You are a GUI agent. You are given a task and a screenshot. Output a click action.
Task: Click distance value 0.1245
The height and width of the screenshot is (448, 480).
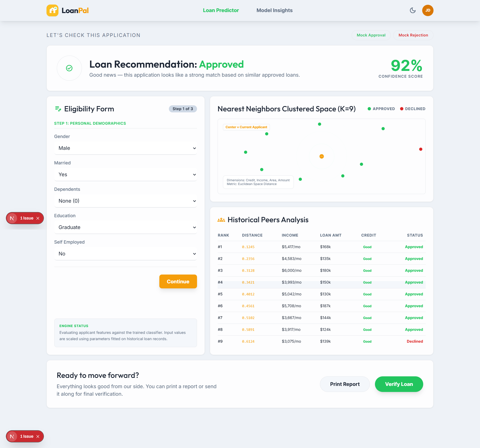tap(248, 247)
